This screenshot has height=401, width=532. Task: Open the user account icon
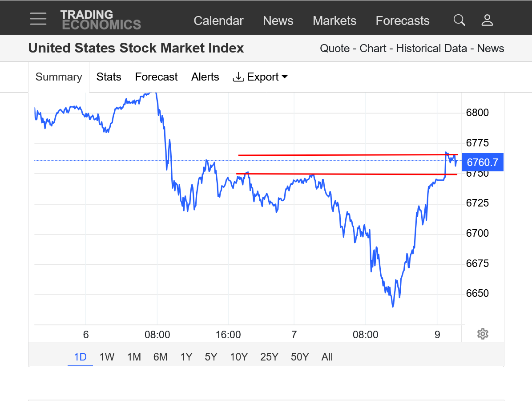pos(487,20)
